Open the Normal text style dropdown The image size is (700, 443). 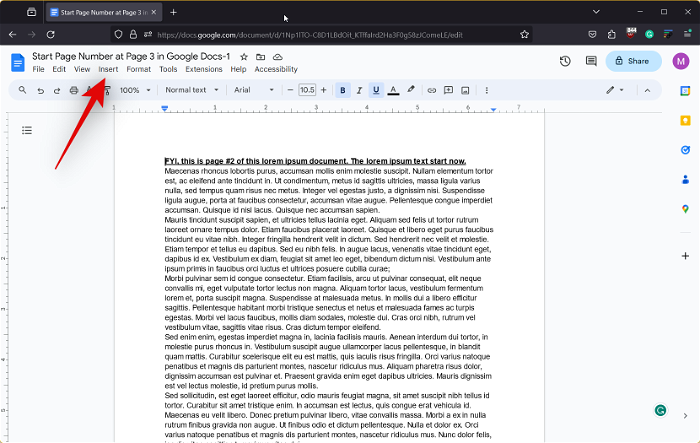pos(192,90)
